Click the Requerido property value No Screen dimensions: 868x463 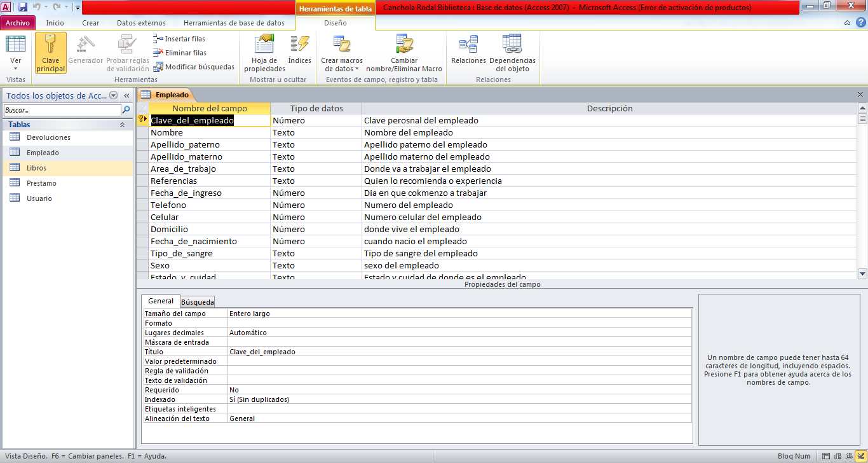(459, 390)
